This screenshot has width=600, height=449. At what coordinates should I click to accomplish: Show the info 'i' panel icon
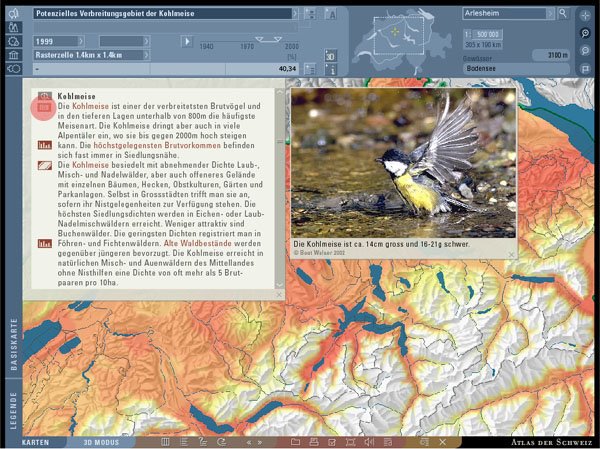330,69
